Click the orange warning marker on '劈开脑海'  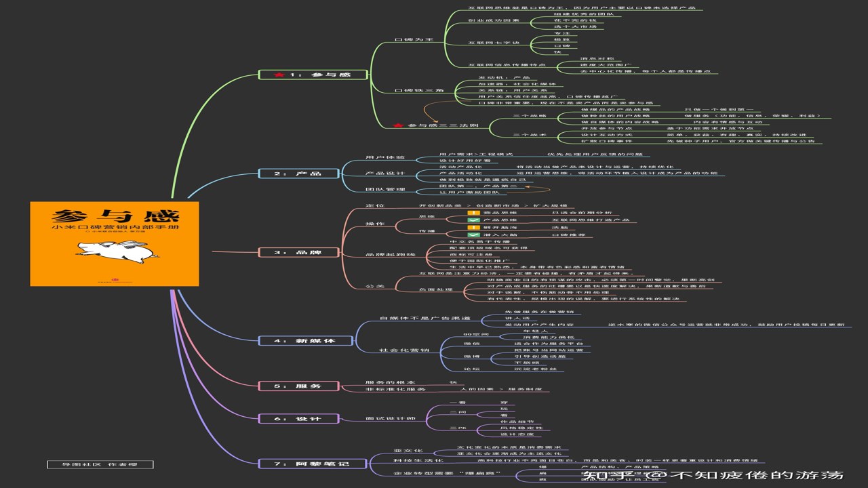coord(475,227)
